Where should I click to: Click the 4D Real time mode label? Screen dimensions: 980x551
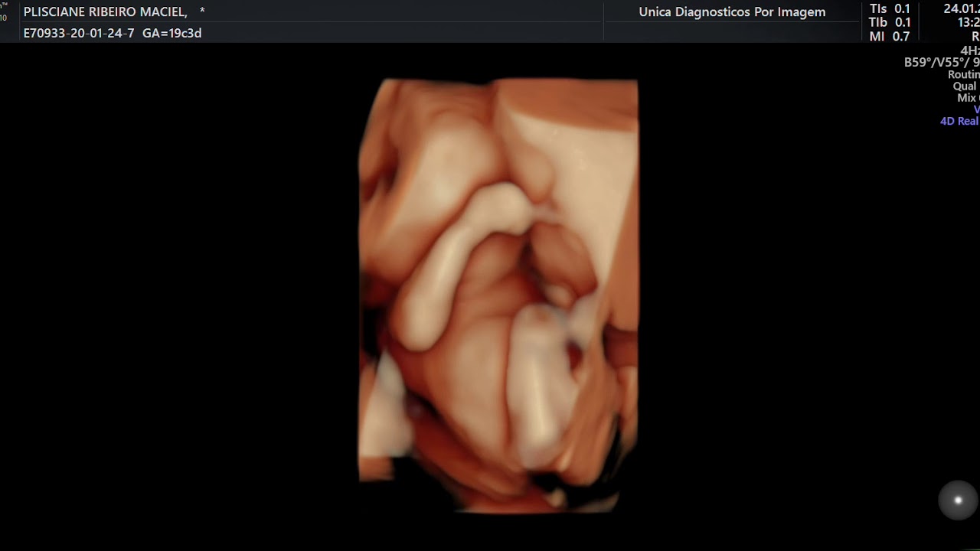coord(960,121)
